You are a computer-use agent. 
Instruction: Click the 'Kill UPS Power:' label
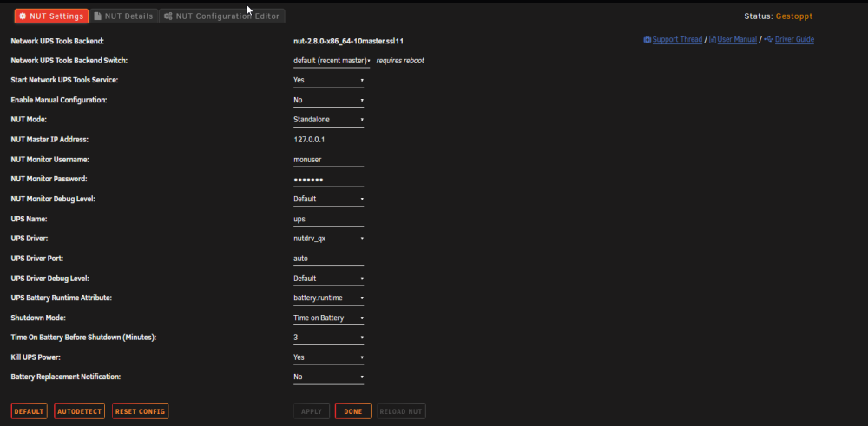36,357
